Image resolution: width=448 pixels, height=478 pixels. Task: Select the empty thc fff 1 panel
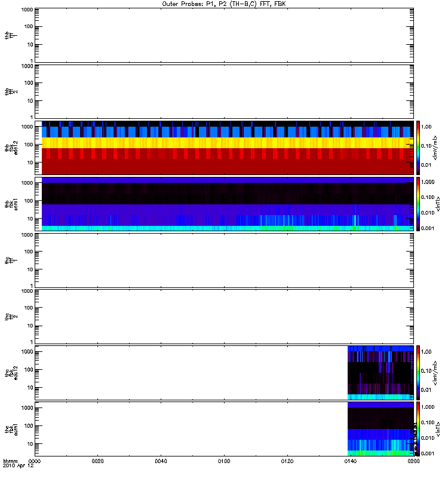(x=225, y=261)
